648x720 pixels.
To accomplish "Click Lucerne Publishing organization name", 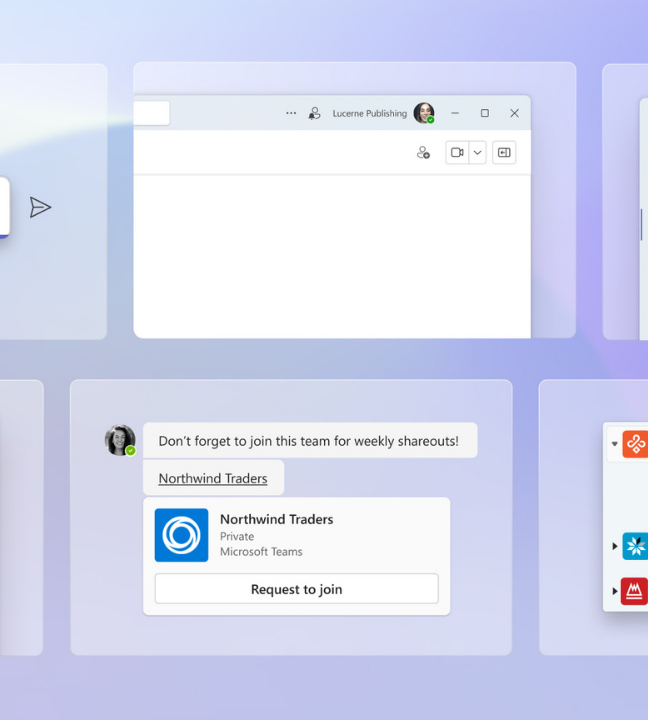I will [x=370, y=113].
